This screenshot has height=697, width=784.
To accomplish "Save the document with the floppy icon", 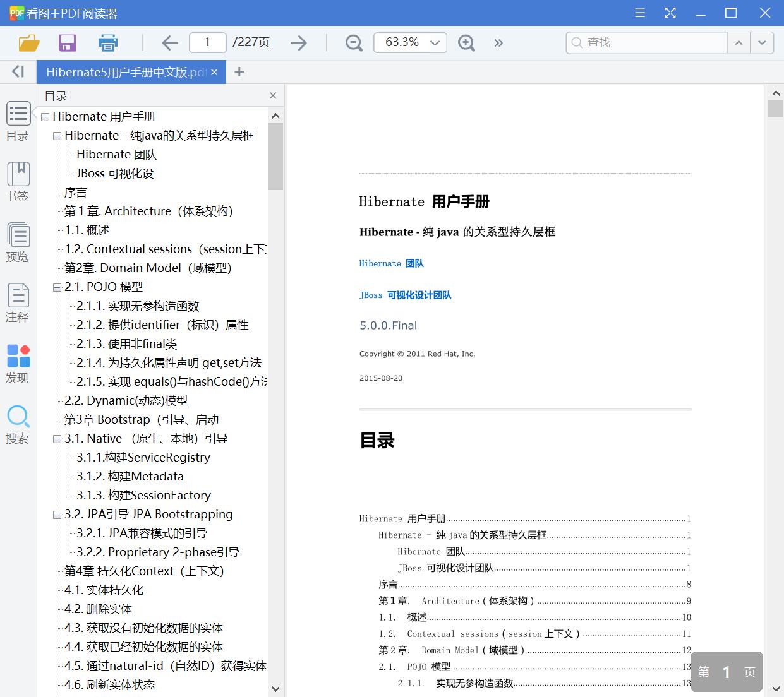I will click(x=67, y=43).
